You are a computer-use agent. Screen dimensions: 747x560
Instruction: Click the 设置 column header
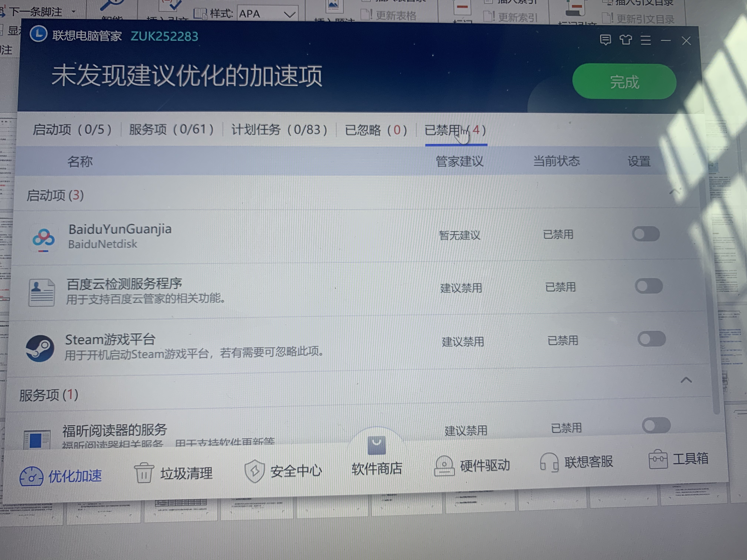click(x=639, y=161)
